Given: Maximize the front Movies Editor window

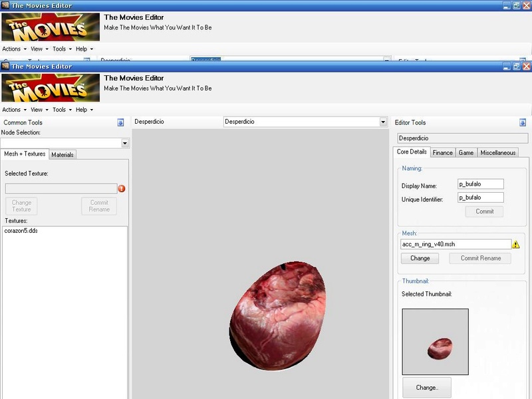Looking at the screenshot, I should (517, 66).
